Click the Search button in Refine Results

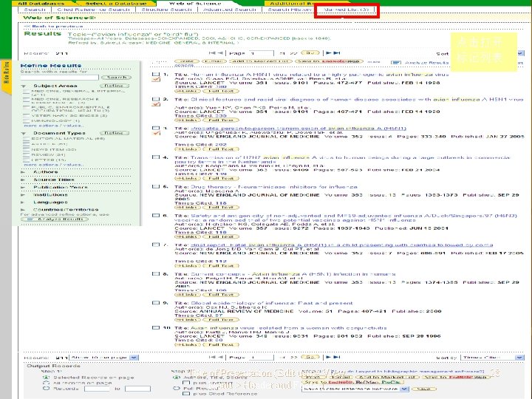coord(117,78)
